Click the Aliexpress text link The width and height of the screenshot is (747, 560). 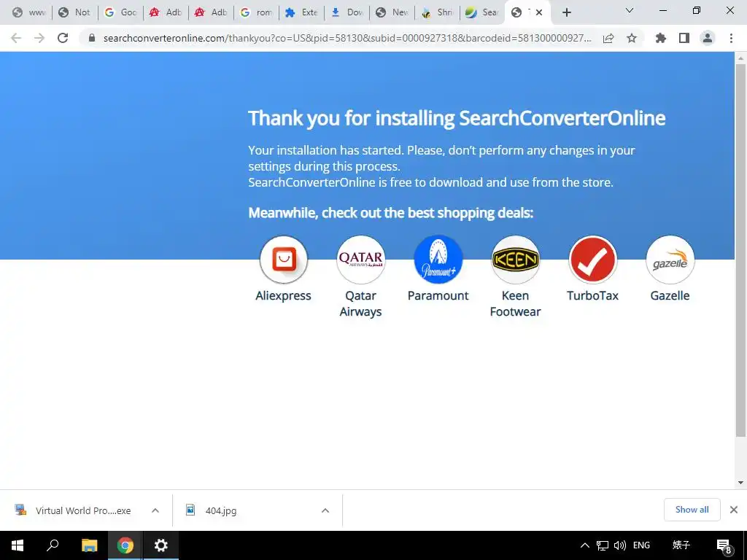(284, 296)
